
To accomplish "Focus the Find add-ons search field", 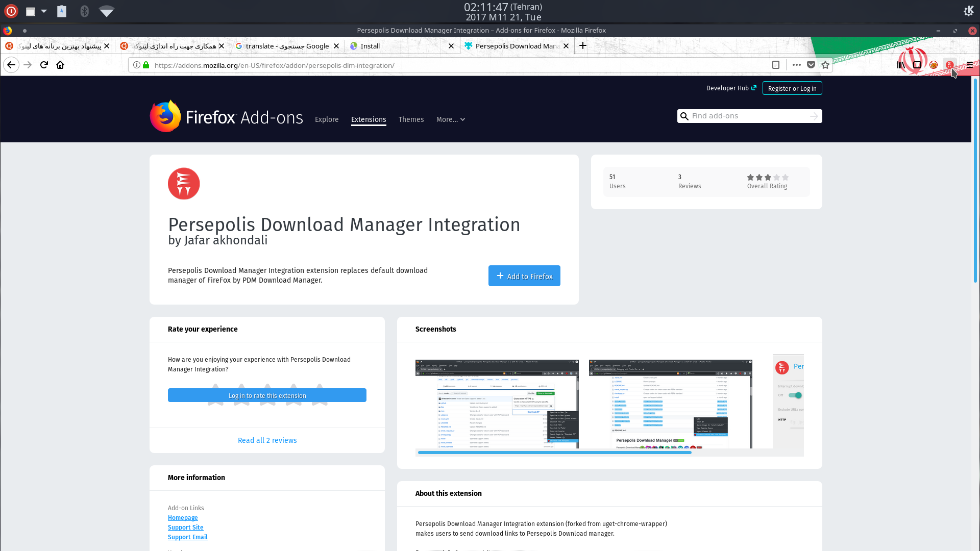I will click(x=750, y=116).
